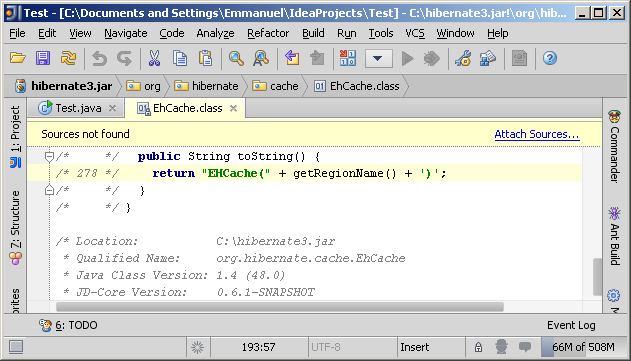
Task: Open the Commander tool window
Action: tap(615, 146)
